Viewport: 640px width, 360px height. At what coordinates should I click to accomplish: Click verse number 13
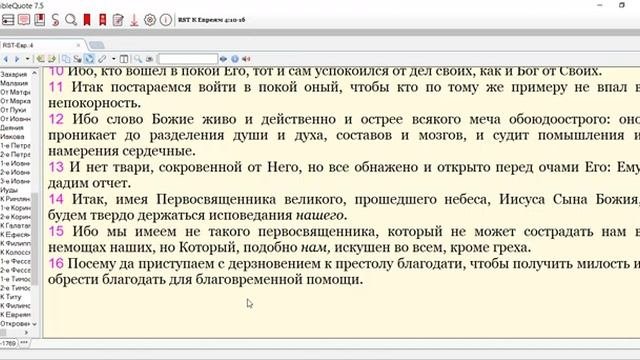(56, 167)
